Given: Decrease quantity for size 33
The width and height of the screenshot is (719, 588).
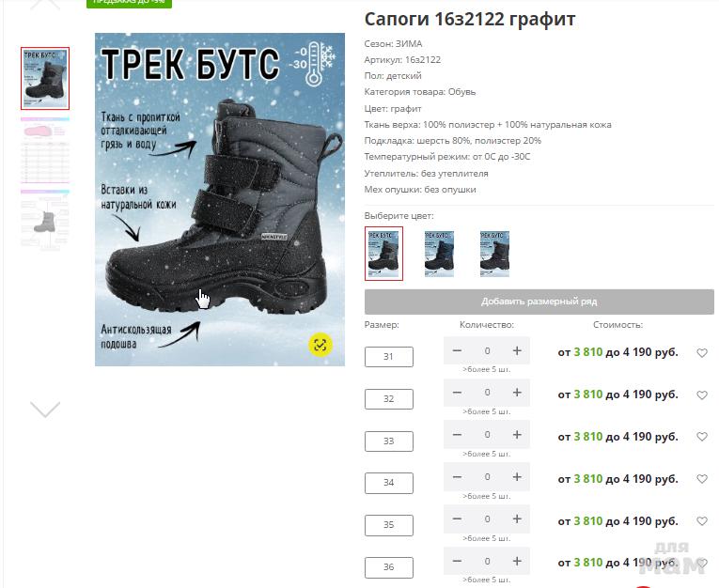Looking at the screenshot, I should pos(457,435).
